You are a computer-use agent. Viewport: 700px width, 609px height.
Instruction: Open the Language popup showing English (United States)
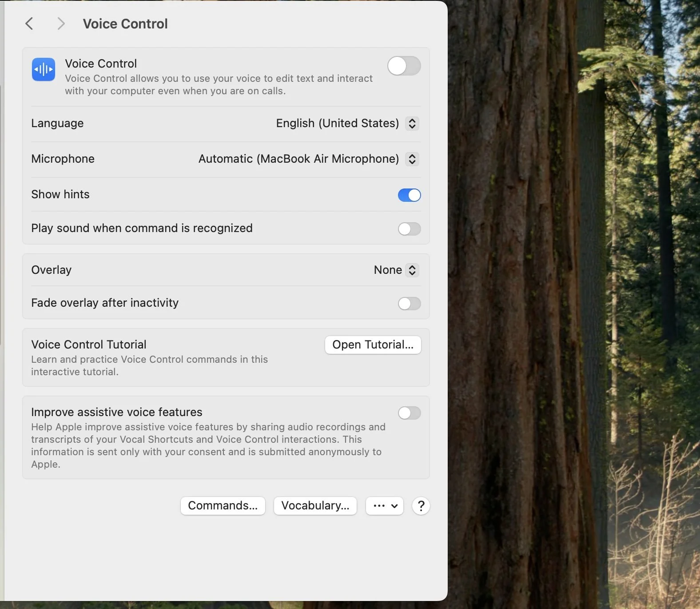click(x=347, y=123)
